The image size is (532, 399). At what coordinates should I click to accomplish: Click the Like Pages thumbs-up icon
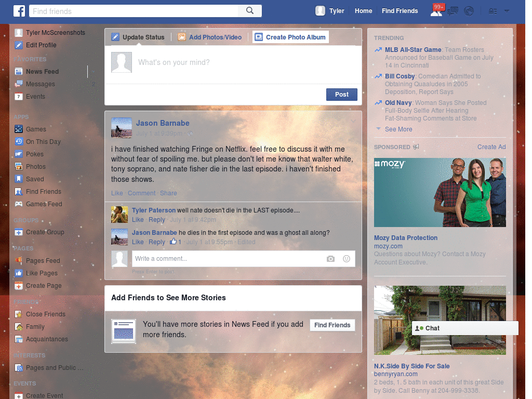(x=19, y=273)
